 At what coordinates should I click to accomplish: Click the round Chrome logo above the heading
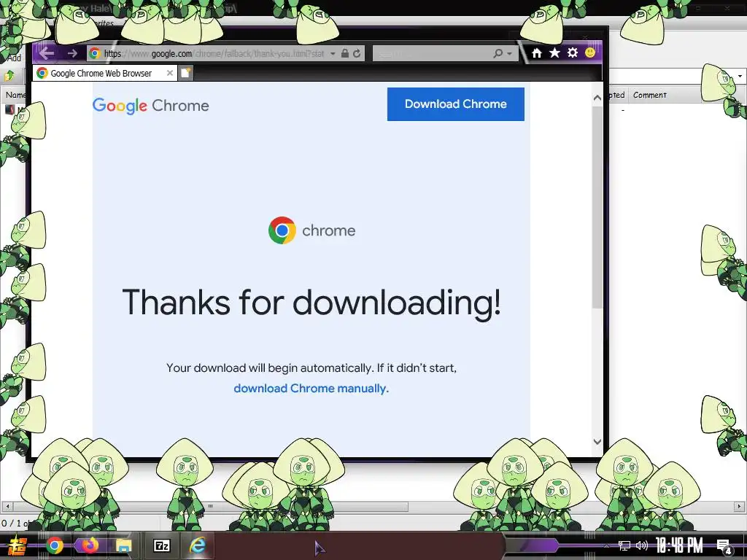click(282, 230)
